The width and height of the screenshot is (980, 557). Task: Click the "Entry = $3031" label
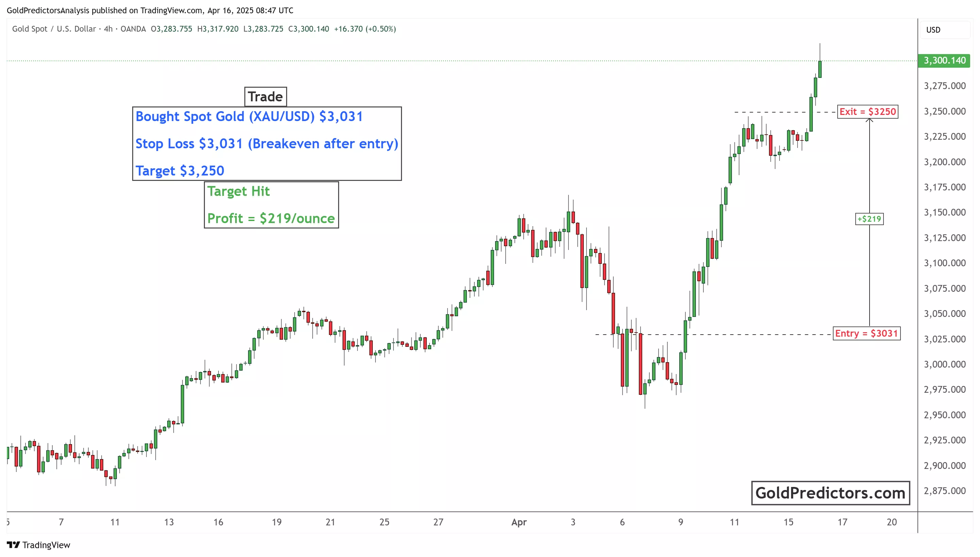coord(866,333)
